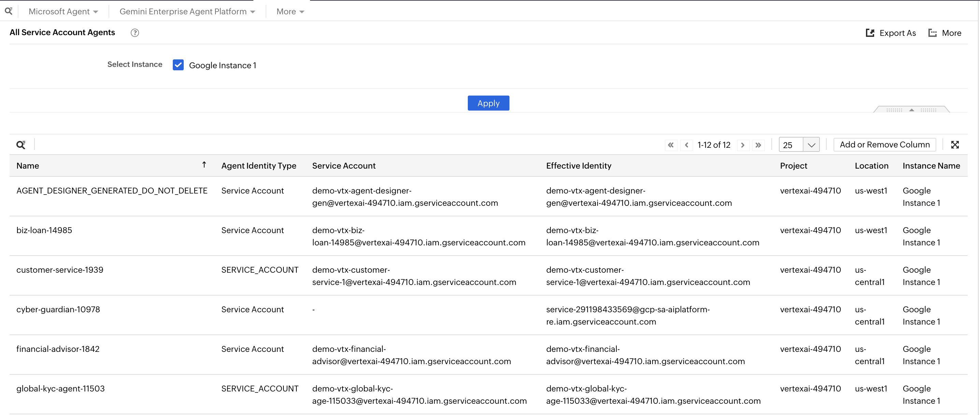The height and width of the screenshot is (415, 980).
Task: Sort by Effective Identity column header
Action: point(579,166)
